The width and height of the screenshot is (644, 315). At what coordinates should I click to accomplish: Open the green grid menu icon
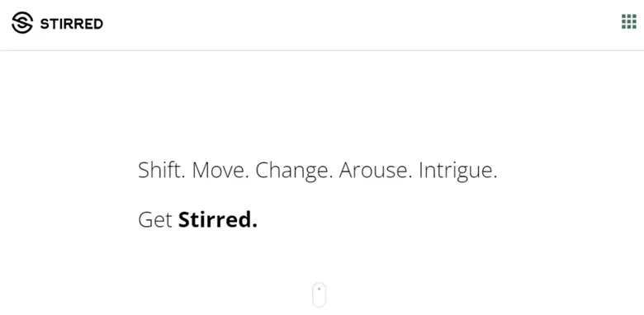coord(629,21)
